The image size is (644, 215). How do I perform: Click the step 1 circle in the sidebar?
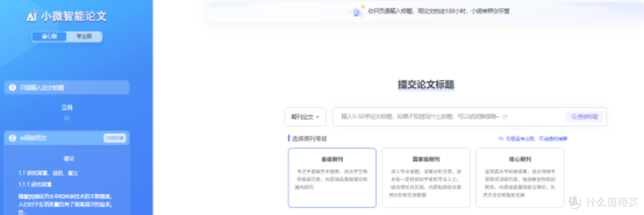13,88
